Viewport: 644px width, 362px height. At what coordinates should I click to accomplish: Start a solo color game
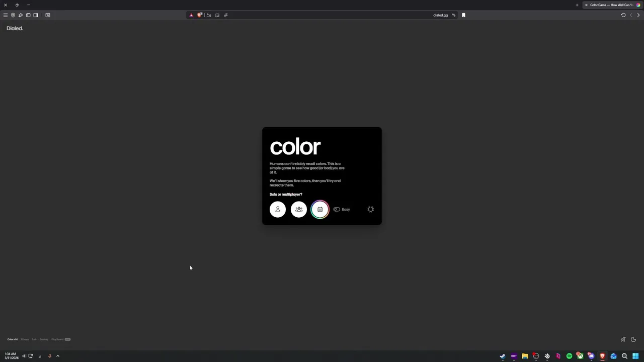[278, 209]
